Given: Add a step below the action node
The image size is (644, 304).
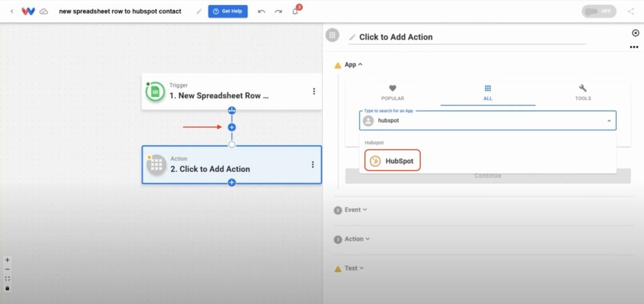Looking at the screenshot, I should [x=231, y=183].
